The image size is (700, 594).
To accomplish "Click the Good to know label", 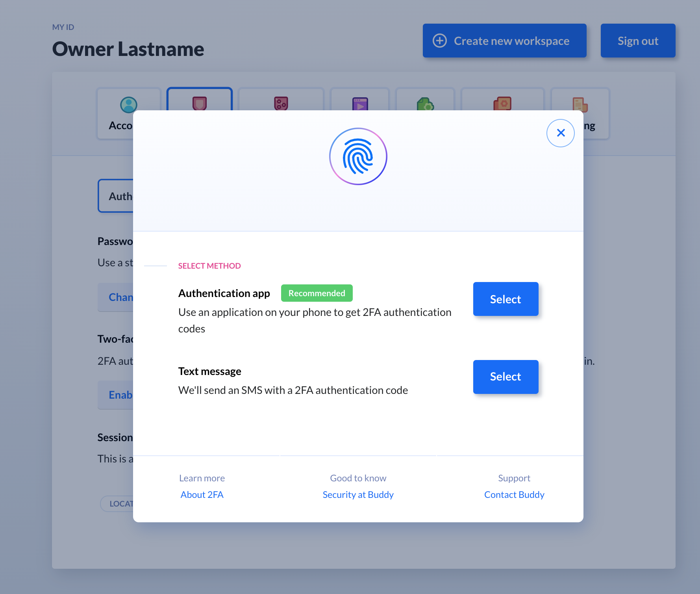I will click(358, 478).
